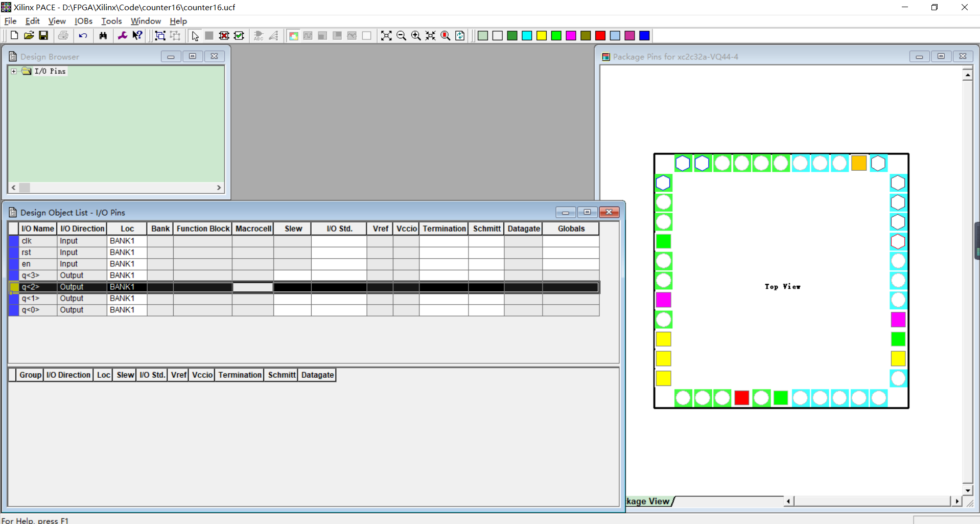Click the Group column header in lower table
Image resolution: width=980 pixels, height=524 pixels.
[x=30, y=375]
